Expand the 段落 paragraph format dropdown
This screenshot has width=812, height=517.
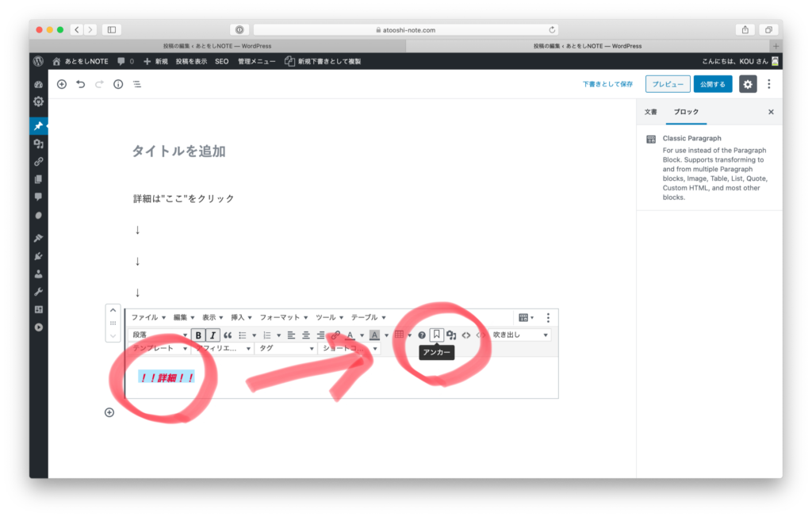pyautogui.click(x=159, y=335)
